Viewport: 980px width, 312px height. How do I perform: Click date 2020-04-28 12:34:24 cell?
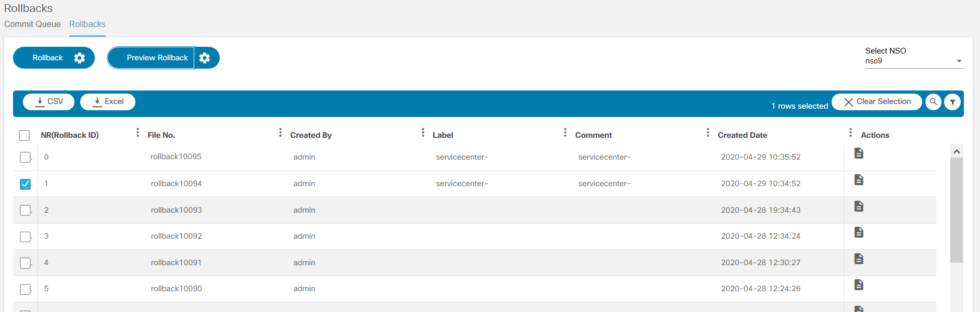pos(761,236)
